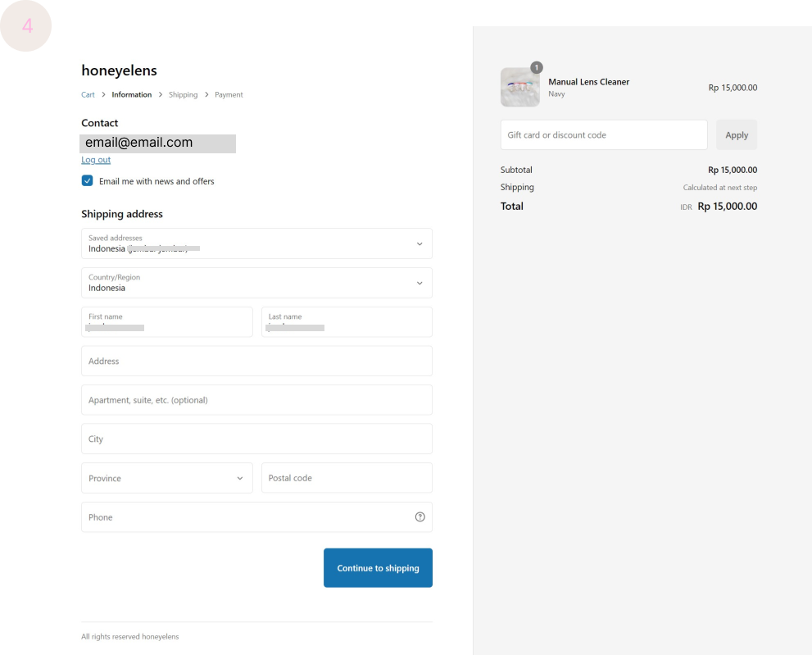Screen dimensions: 812x655
Task: Click the Manual Lens Cleaner product thumbnail
Action: (519, 88)
